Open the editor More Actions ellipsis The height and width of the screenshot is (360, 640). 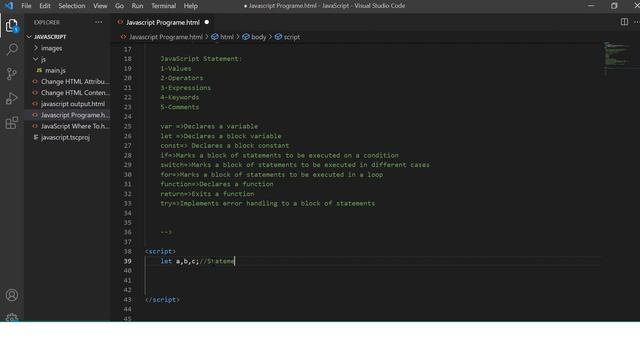pyautogui.click(x=637, y=22)
